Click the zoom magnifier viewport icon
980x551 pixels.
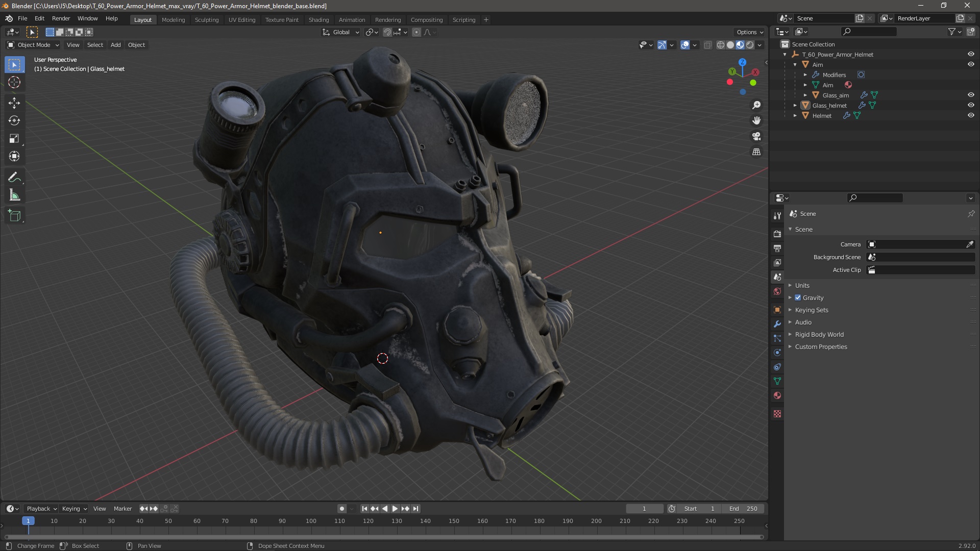(756, 105)
